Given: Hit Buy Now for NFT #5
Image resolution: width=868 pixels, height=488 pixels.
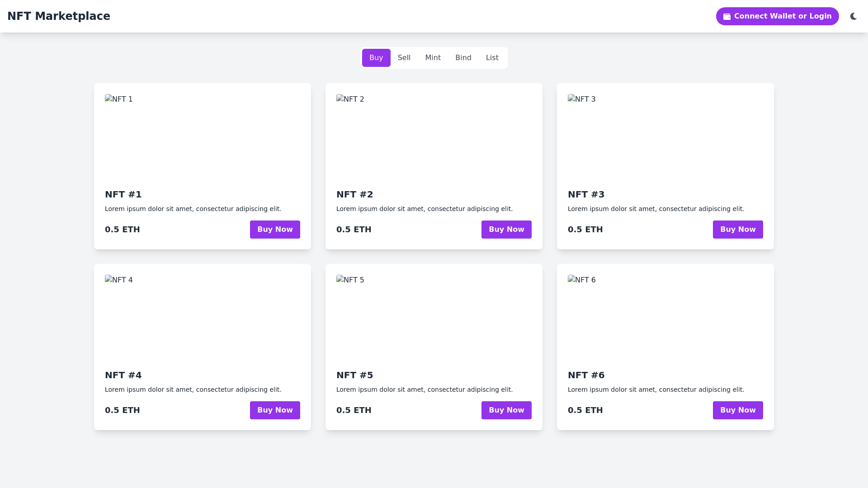Looking at the screenshot, I should point(506,410).
